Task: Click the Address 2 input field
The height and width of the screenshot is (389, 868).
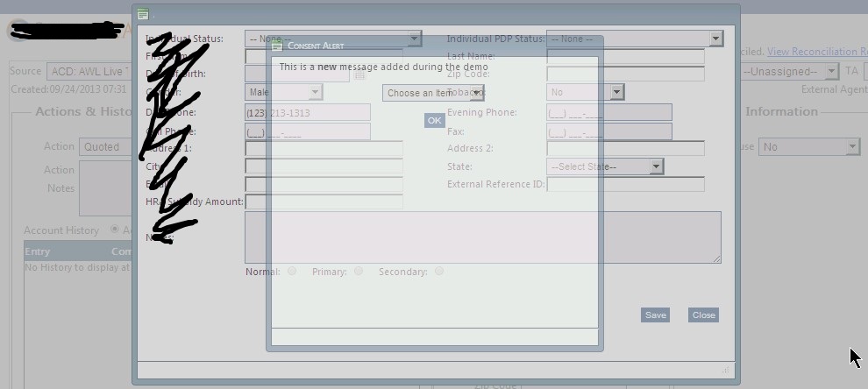Action: tap(625, 148)
